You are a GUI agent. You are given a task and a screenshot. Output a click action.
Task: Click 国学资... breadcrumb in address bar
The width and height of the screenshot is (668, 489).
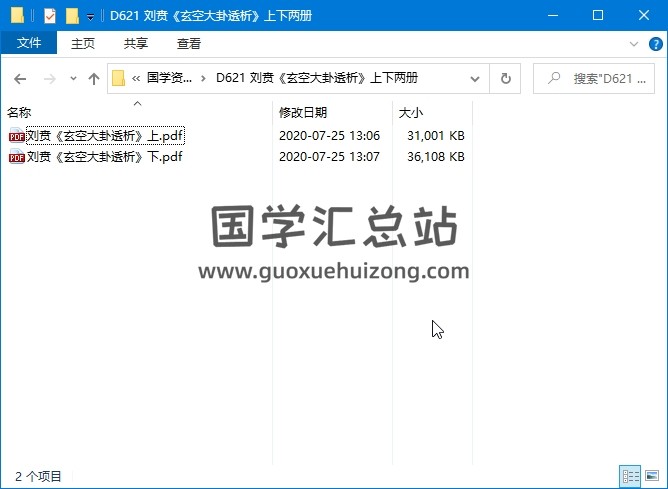coord(170,79)
